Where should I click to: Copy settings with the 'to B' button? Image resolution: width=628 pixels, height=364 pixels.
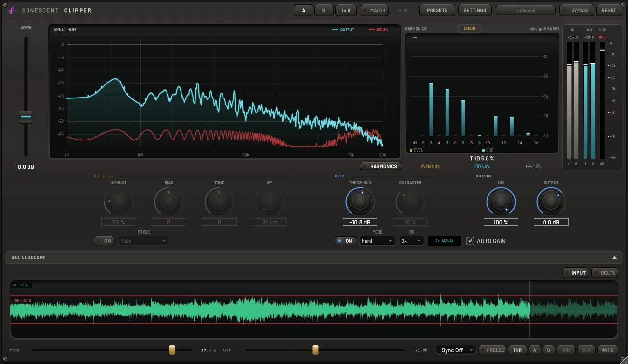[x=346, y=10]
